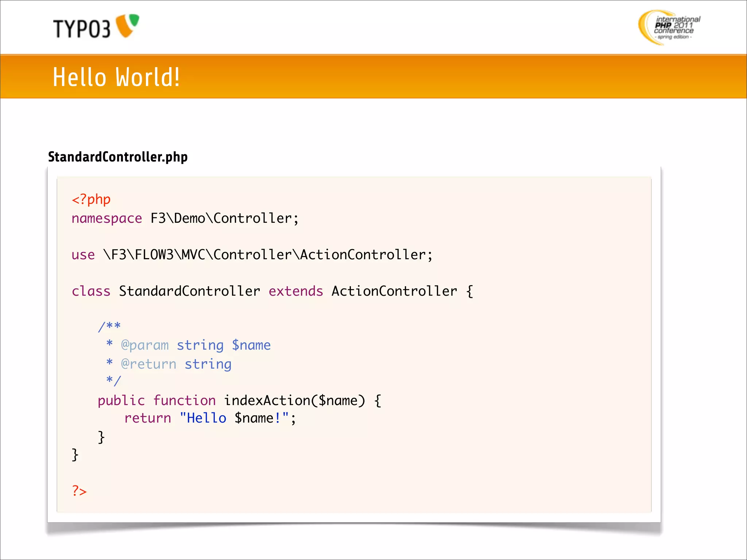Click the International PHP 2011 conference logo
This screenshot has width=747, height=560.
point(669,27)
